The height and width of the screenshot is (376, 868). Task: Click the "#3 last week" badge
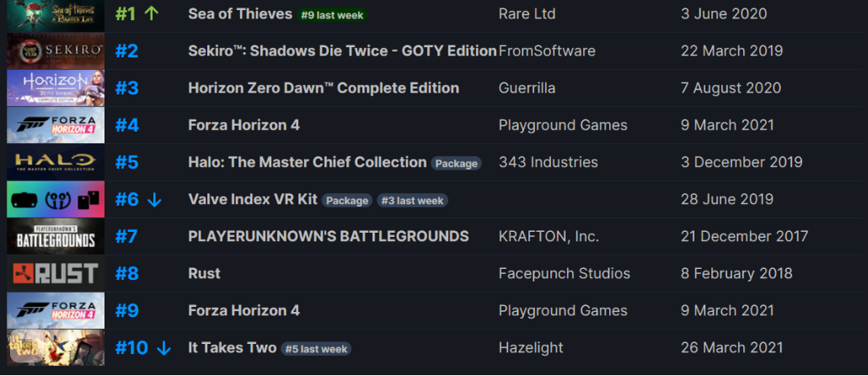click(x=412, y=201)
